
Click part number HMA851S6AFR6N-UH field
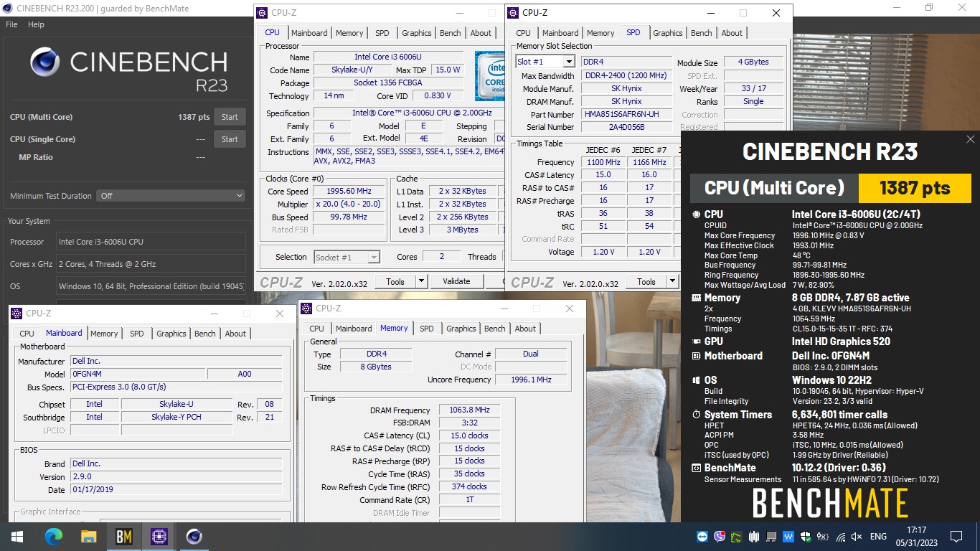coord(626,115)
